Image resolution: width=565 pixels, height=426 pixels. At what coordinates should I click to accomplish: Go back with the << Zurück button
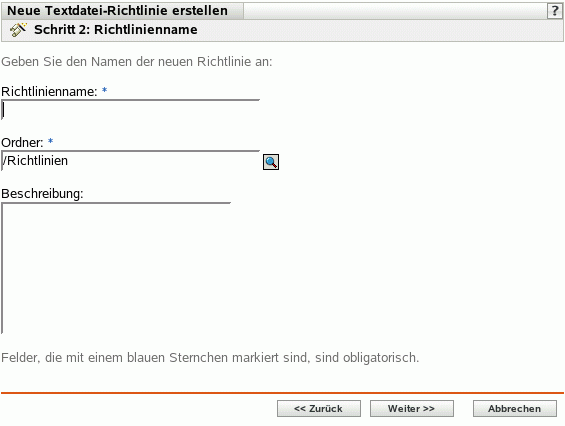(319, 408)
